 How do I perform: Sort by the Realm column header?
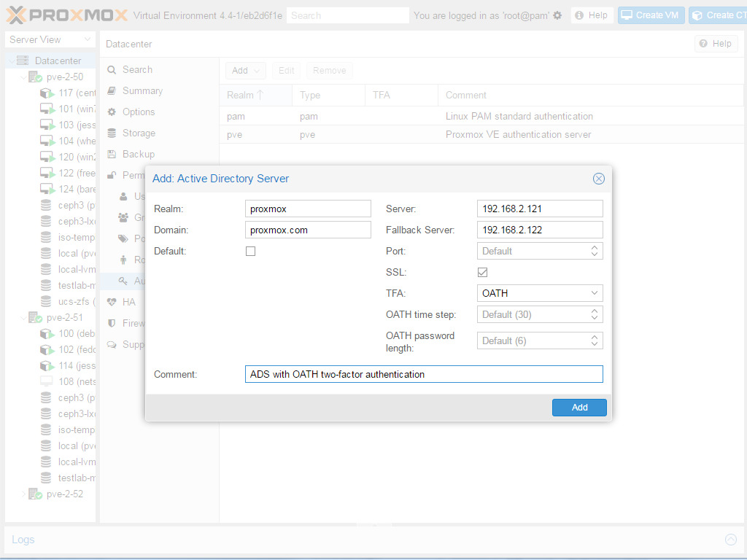(256, 96)
